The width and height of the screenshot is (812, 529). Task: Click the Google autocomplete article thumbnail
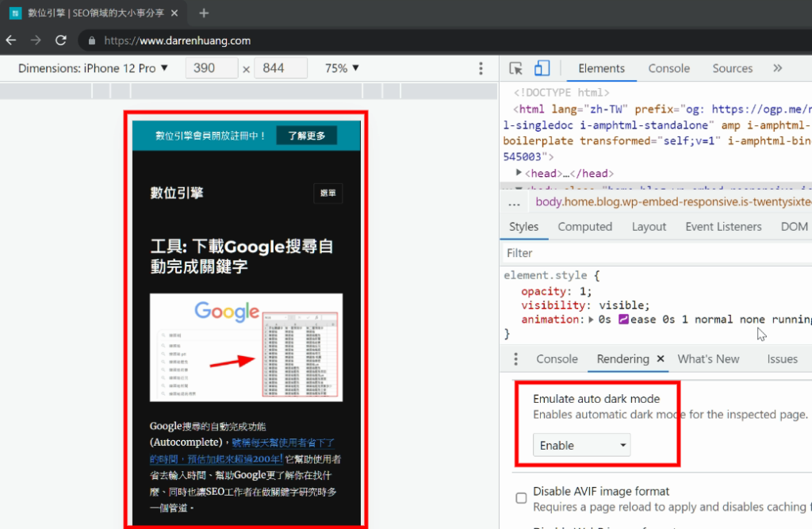tap(246, 347)
